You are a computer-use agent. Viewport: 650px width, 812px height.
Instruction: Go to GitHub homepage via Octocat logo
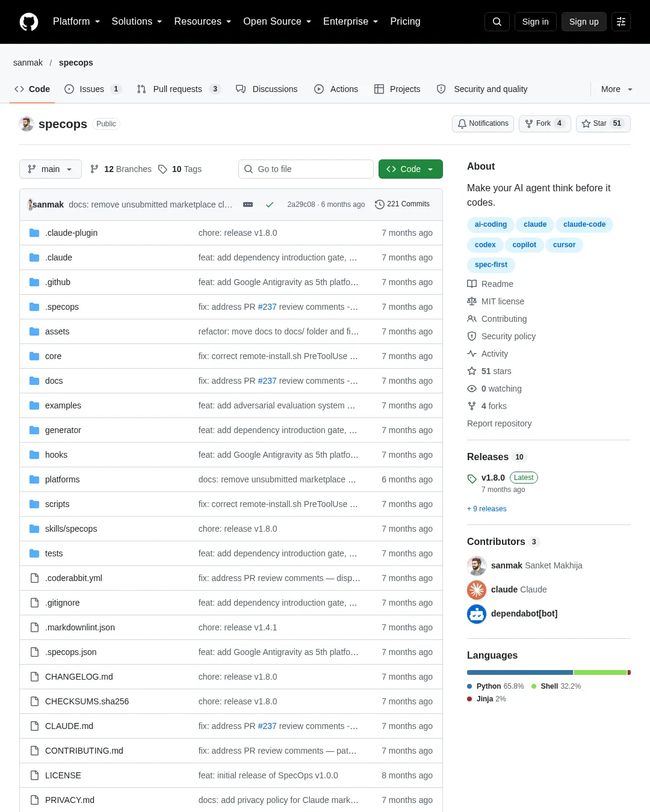(x=29, y=22)
